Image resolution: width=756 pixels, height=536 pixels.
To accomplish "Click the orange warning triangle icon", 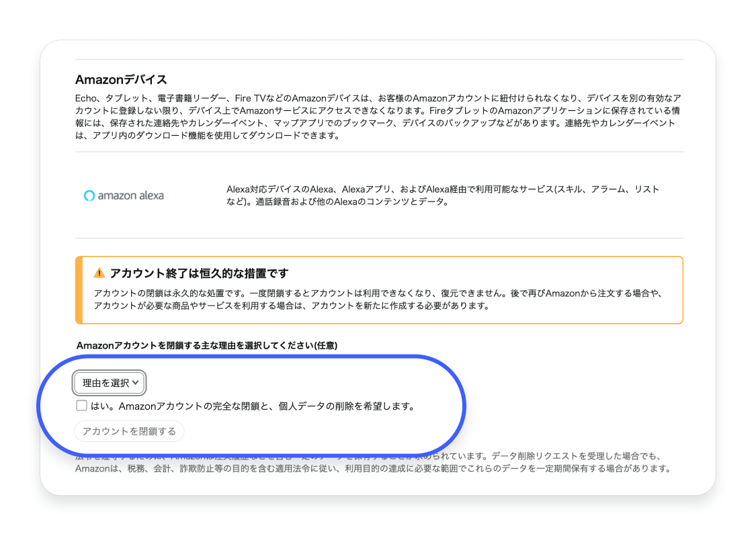I will point(99,273).
